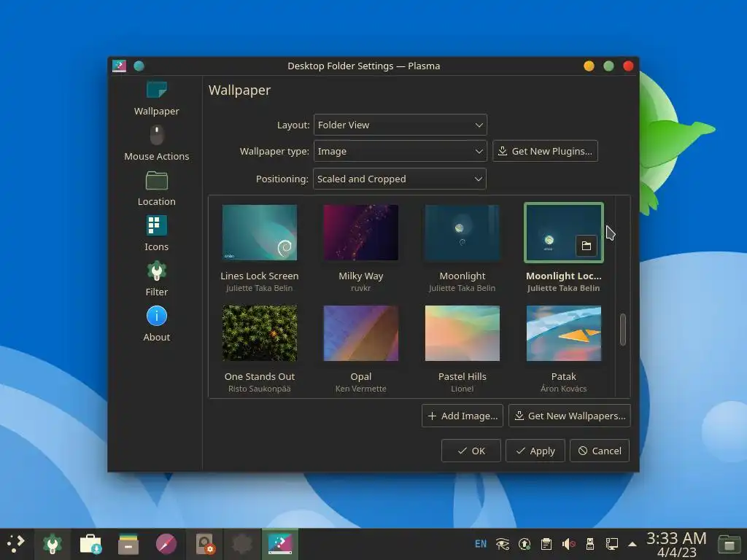Click the EN keyboard layout indicator
This screenshot has height=560, width=747.
pos(481,544)
